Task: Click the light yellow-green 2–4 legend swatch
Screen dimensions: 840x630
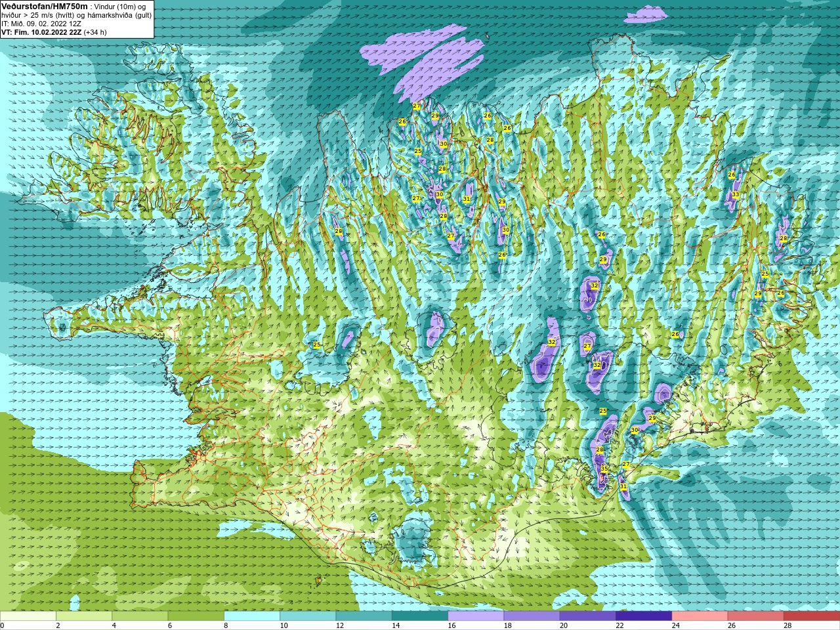Action: 84,616
